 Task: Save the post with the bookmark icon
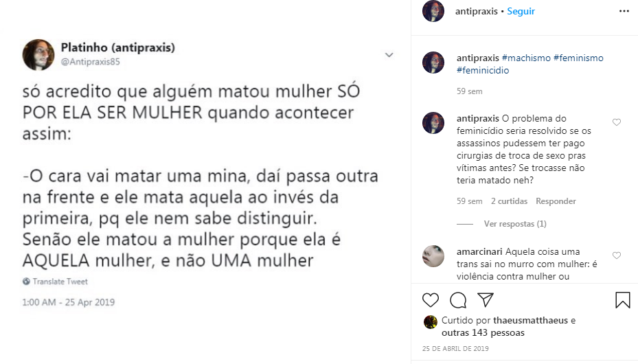point(622,300)
